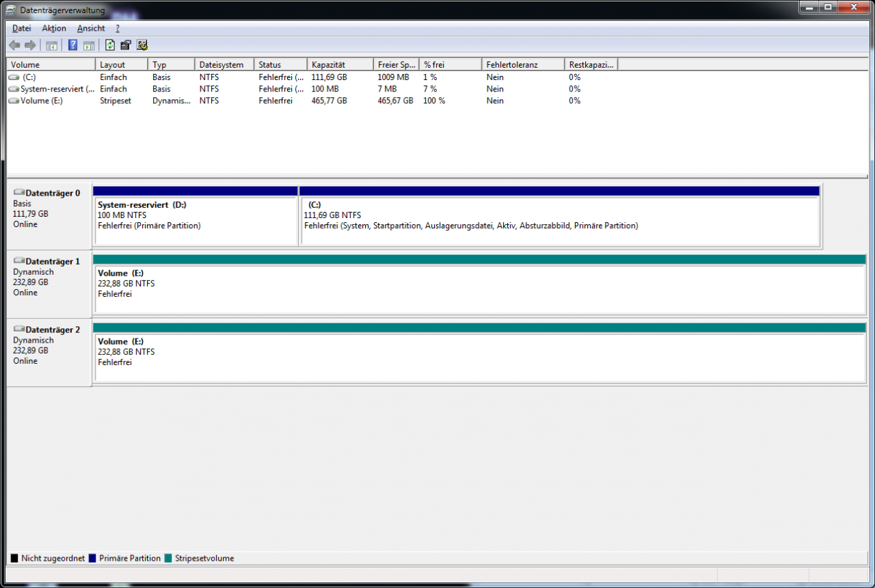
Task: Sort by the Dateisystem column header
Action: point(224,64)
